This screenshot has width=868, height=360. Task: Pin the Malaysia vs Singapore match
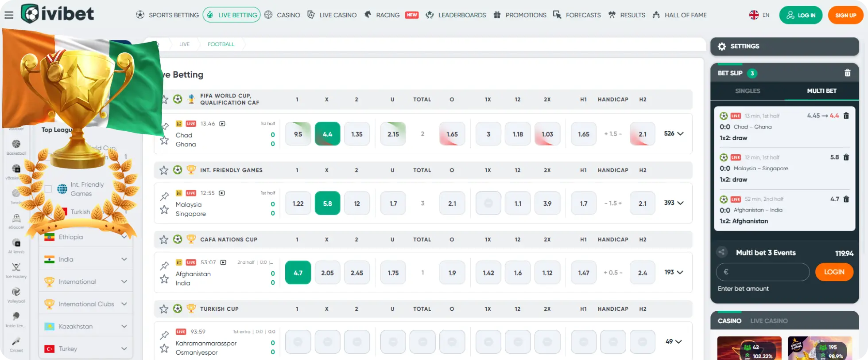click(x=165, y=196)
